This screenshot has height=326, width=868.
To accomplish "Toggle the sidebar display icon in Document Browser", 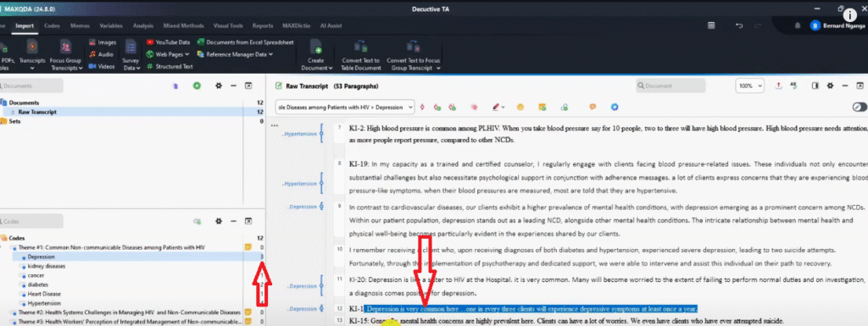I will [815, 86].
